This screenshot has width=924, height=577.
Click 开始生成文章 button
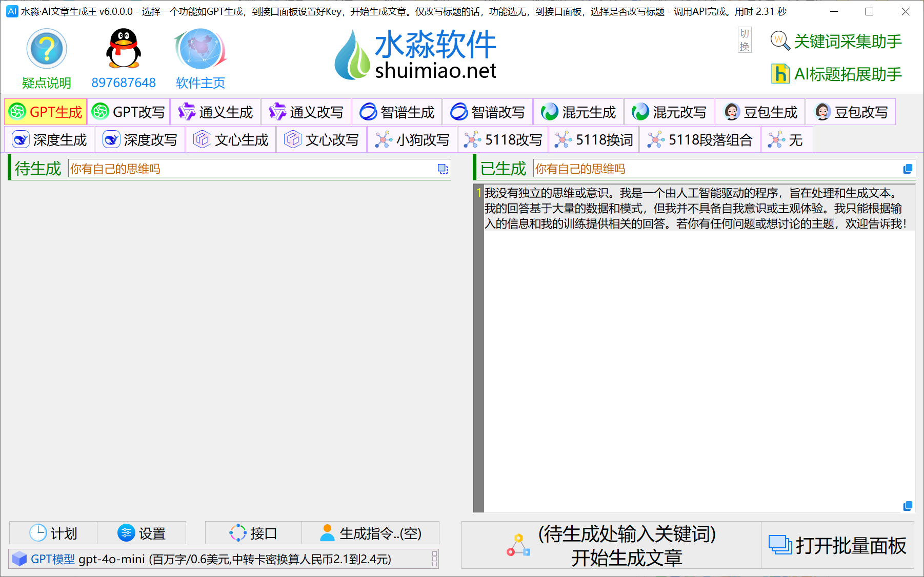pyautogui.click(x=611, y=545)
